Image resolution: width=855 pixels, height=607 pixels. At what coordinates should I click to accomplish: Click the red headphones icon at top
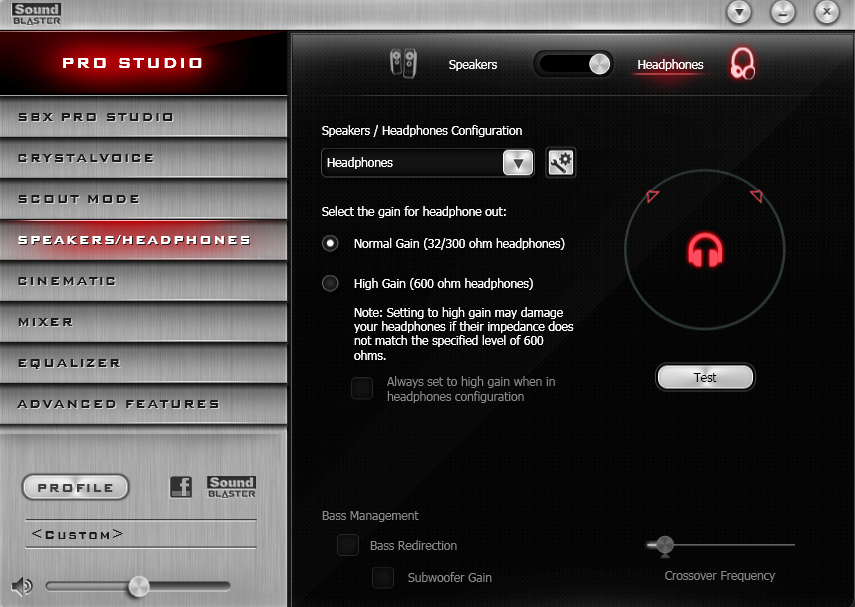[742, 64]
